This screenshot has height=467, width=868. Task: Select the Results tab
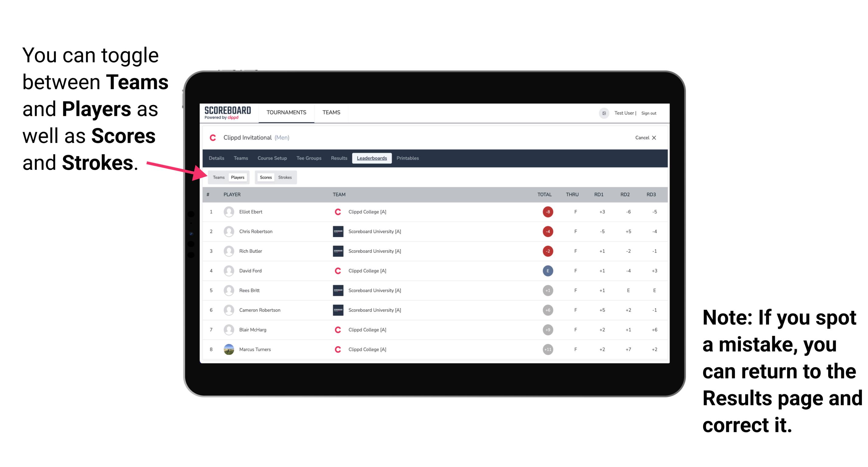[x=339, y=158]
